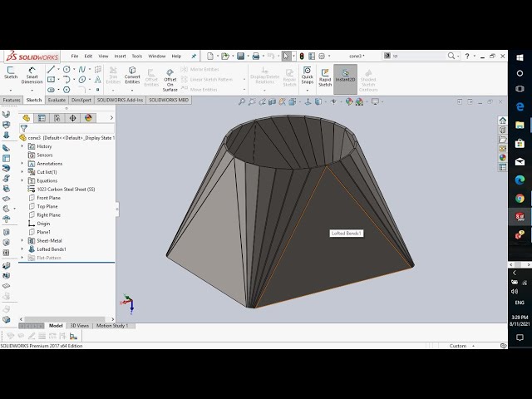Viewport: 532px width, 399px height.
Task: Click the feature tree filter icon
Action: tap(24, 128)
